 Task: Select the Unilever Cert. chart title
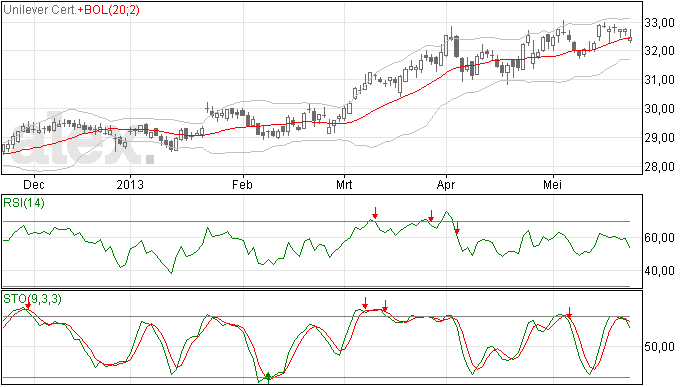[40, 10]
